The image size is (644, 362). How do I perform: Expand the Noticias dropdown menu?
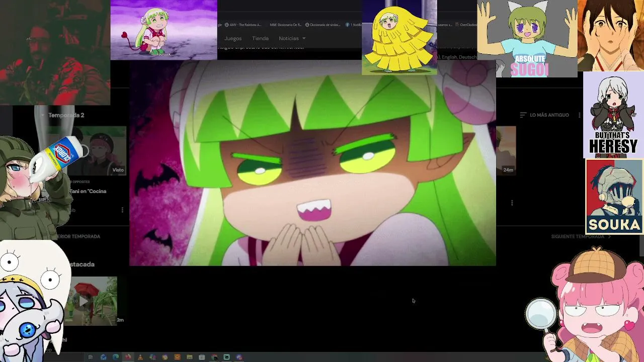pos(292,38)
